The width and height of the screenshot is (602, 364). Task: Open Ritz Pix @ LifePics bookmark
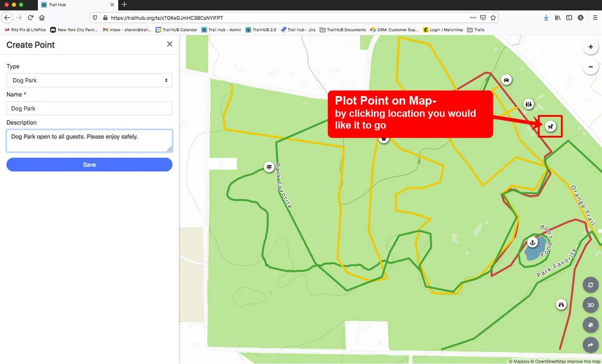[x=25, y=30]
